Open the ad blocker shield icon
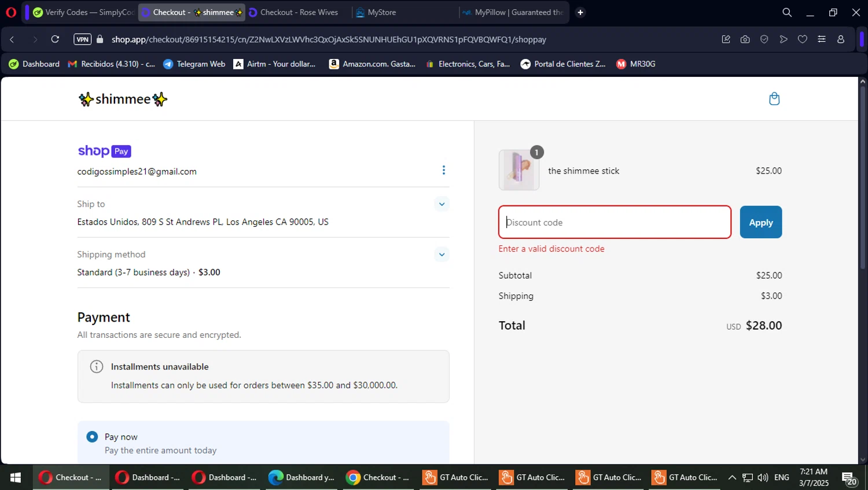Screen dimensions: 868x490 (x=764, y=39)
